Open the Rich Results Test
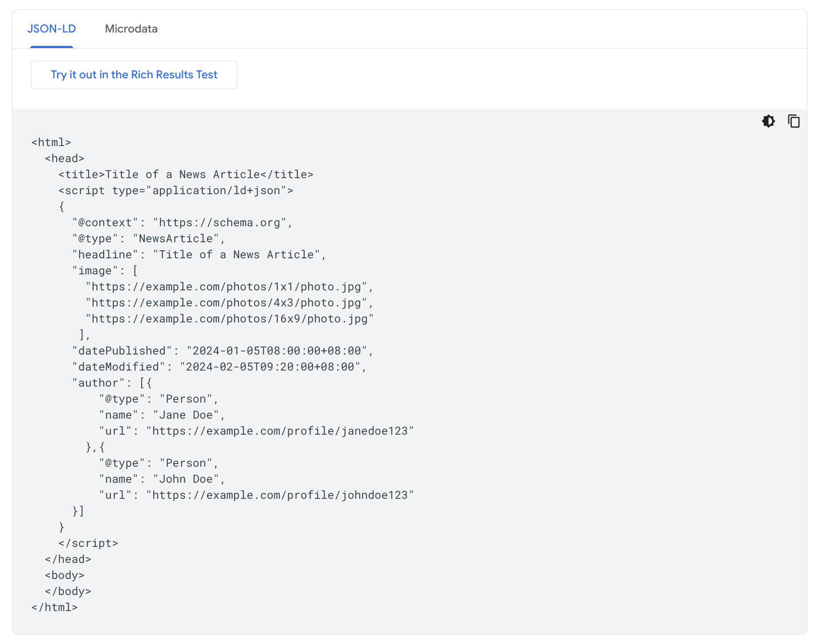This screenshot has width=823, height=644. point(134,74)
